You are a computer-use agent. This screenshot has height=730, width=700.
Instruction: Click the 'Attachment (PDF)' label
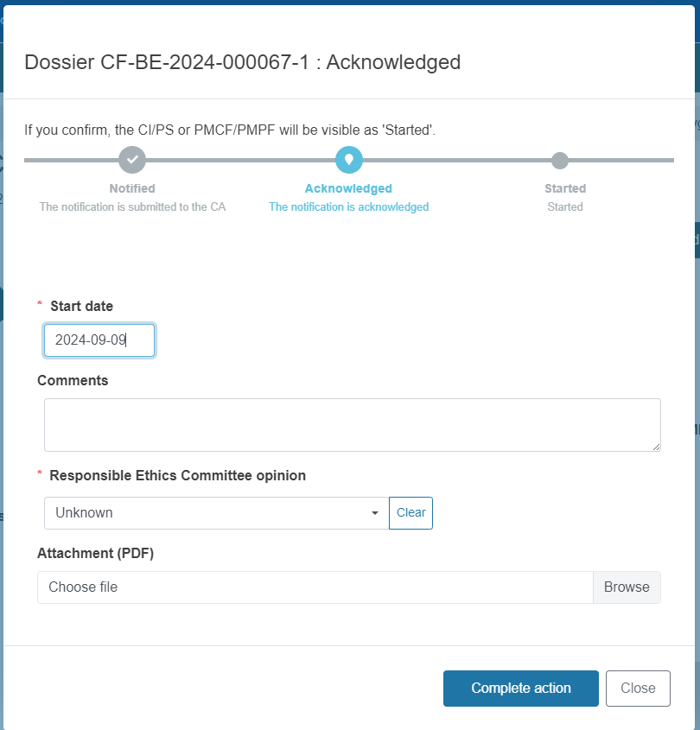tap(95, 553)
